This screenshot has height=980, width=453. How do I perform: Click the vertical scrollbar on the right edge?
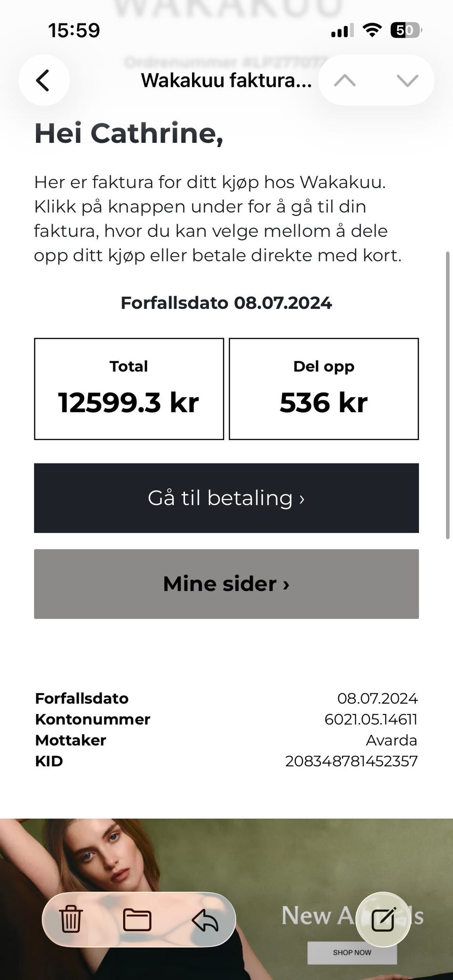click(x=448, y=395)
